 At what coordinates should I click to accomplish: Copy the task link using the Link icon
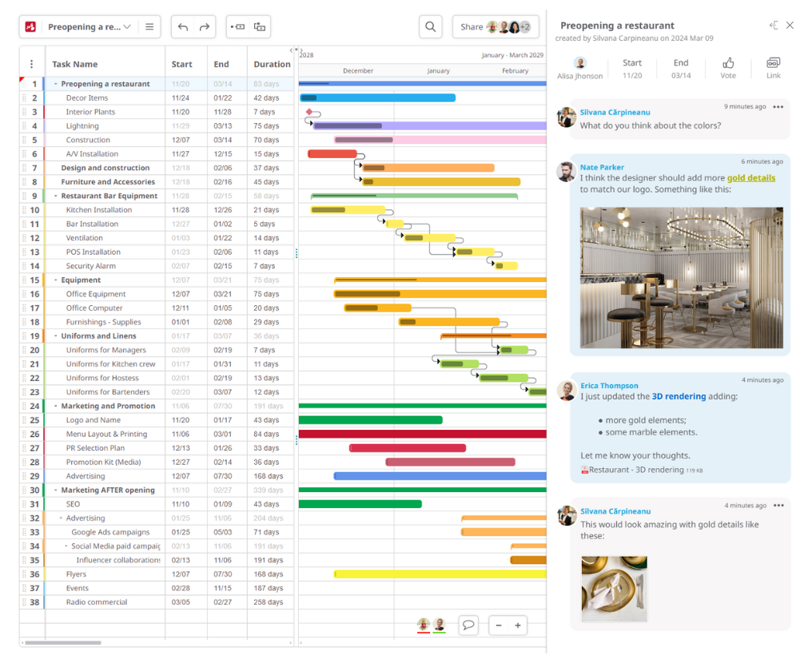pos(773,62)
